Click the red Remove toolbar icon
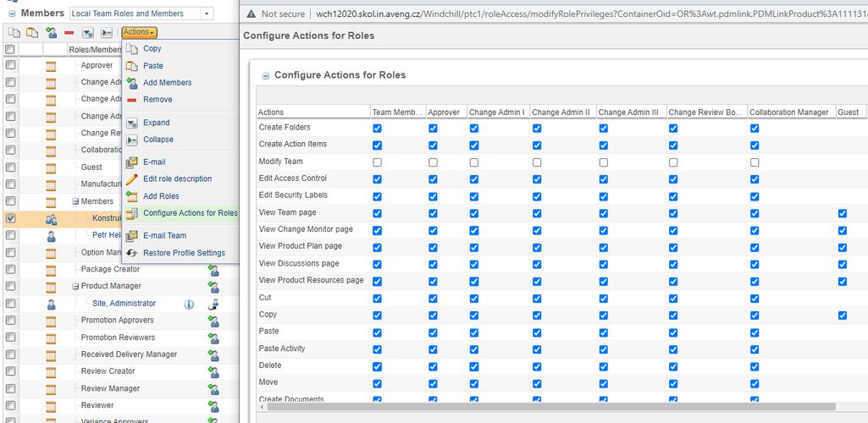 coord(69,32)
